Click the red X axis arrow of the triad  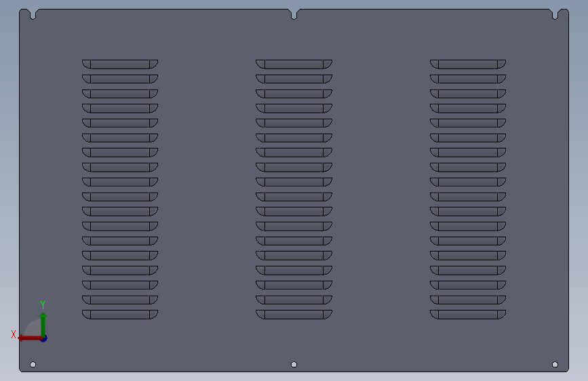(x=30, y=338)
